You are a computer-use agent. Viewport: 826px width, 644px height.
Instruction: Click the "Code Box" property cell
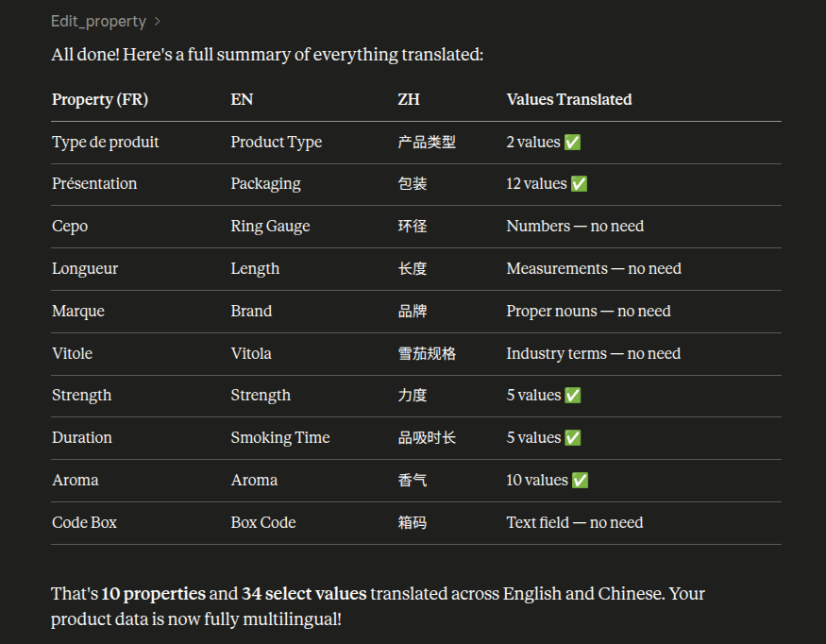(84, 523)
